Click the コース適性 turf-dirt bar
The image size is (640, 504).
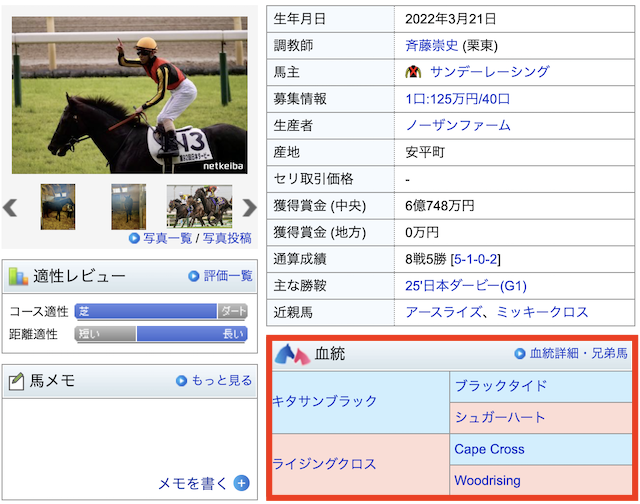point(160,311)
